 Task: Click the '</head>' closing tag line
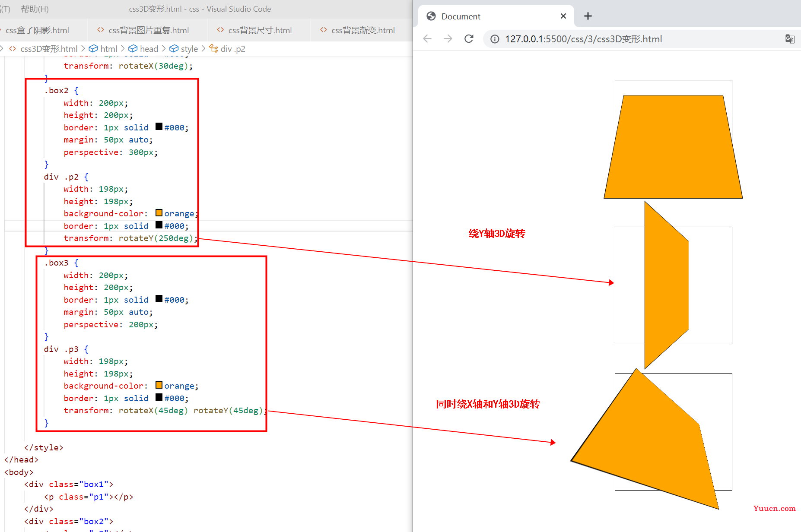22,460
